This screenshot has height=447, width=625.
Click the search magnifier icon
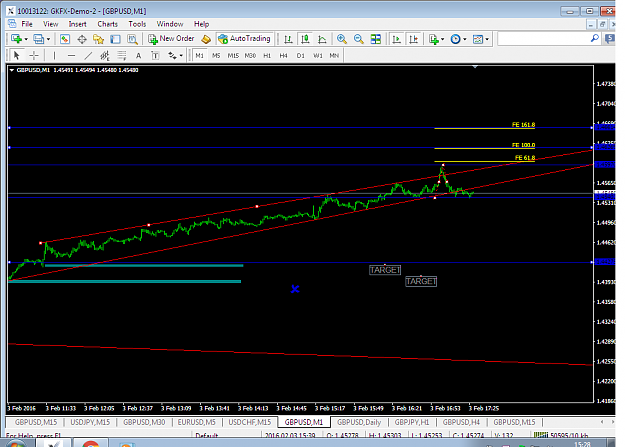pos(595,39)
